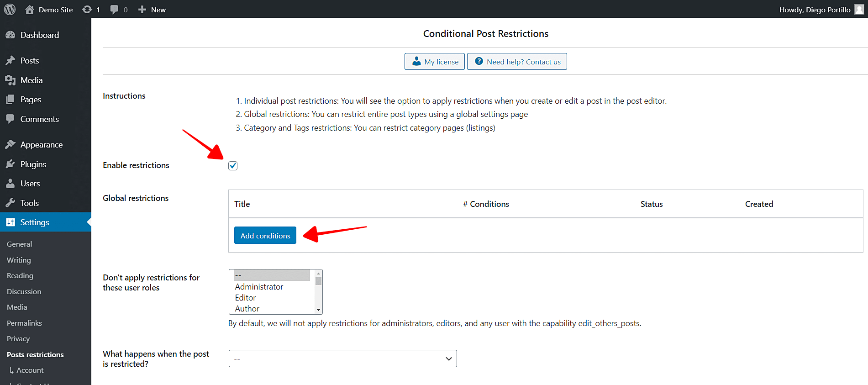Click the Created column header
This screenshot has height=385, width=868.
(x=759, y=204)
